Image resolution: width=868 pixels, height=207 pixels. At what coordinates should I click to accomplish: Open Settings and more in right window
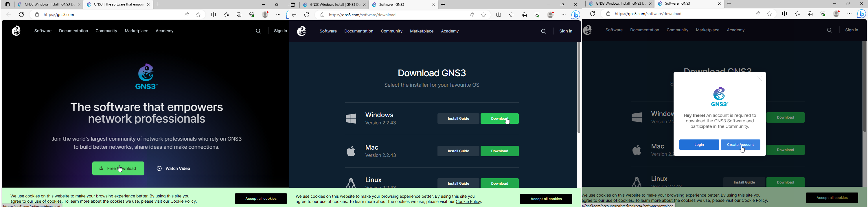click(850, 14)
